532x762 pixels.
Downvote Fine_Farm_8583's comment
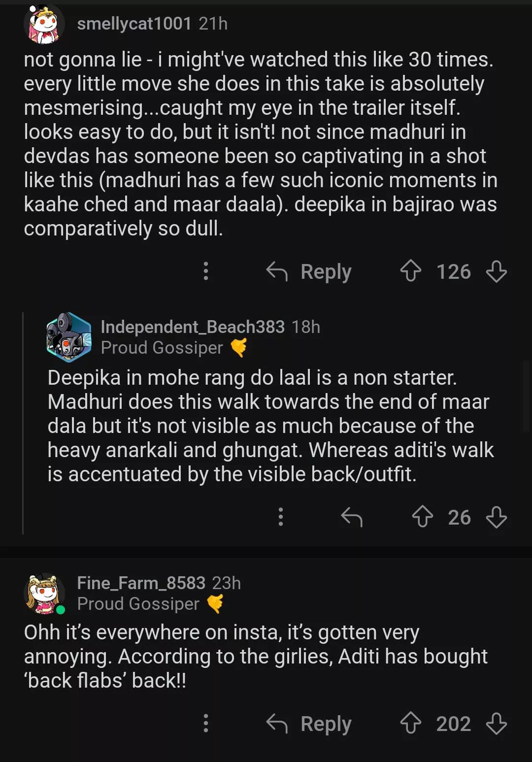(496, 724)
